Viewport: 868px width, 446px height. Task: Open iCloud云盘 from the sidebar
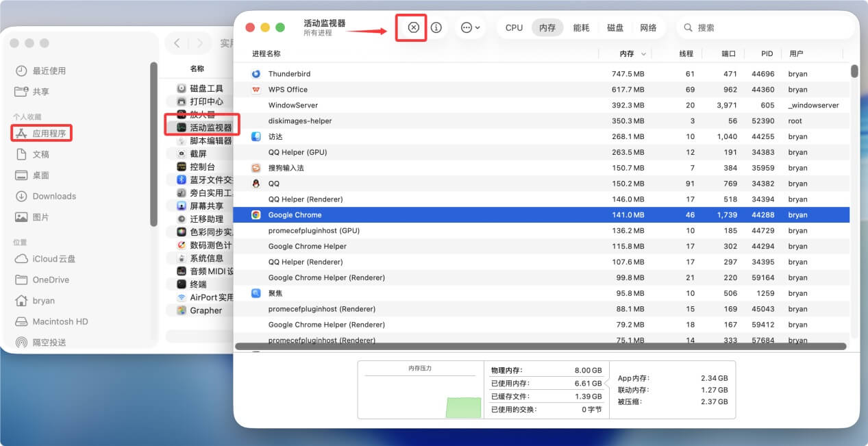(47, 258)
